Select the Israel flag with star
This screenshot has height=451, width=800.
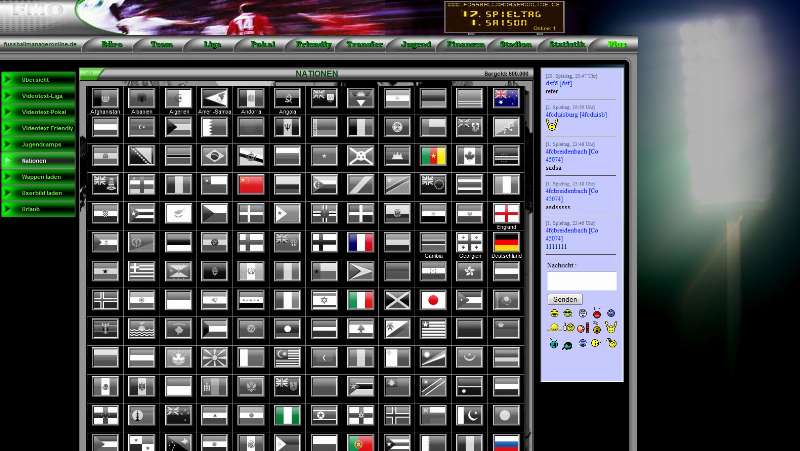point(324,300)
